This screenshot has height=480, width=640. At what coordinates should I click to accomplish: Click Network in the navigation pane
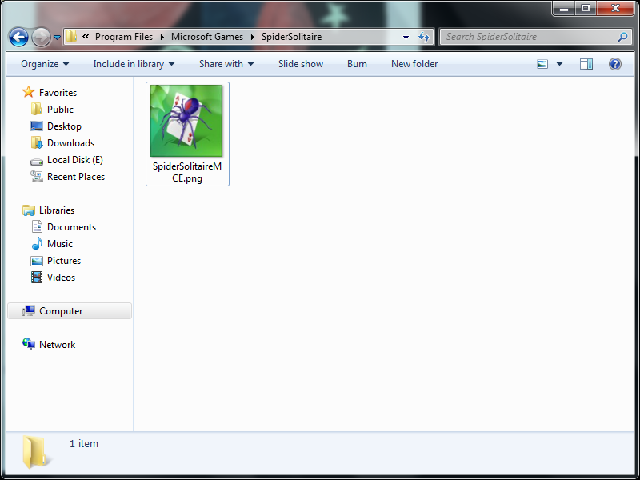[57, 345]
